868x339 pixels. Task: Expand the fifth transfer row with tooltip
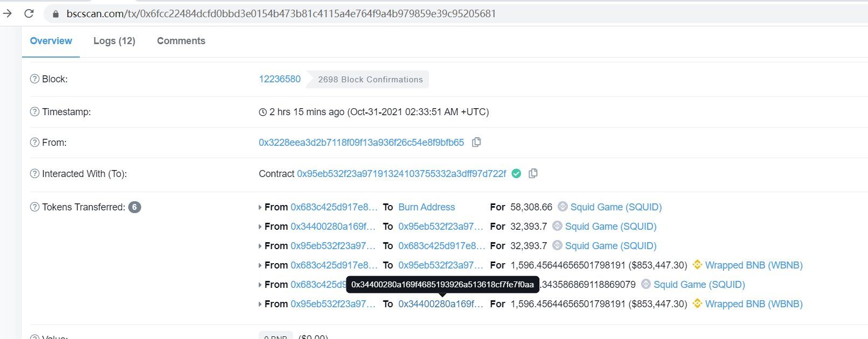[x=260, y=285]
